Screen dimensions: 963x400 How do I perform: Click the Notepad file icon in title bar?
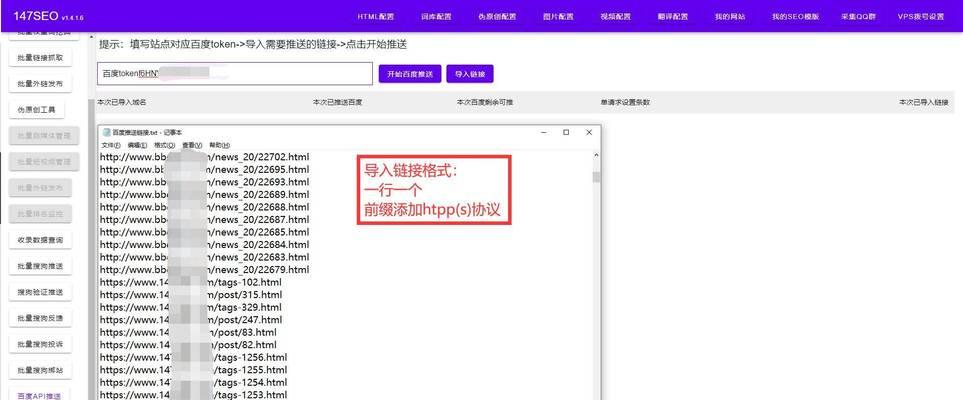click(107, 132)
